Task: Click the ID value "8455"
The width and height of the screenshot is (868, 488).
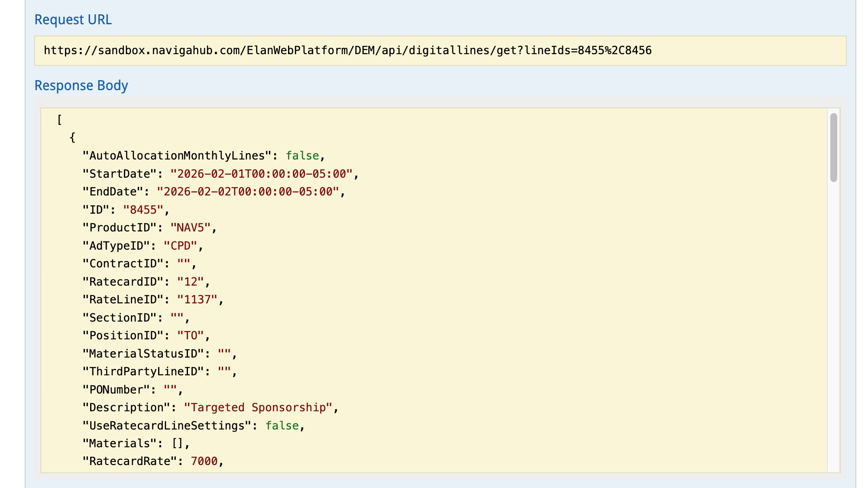Action: 143,210
